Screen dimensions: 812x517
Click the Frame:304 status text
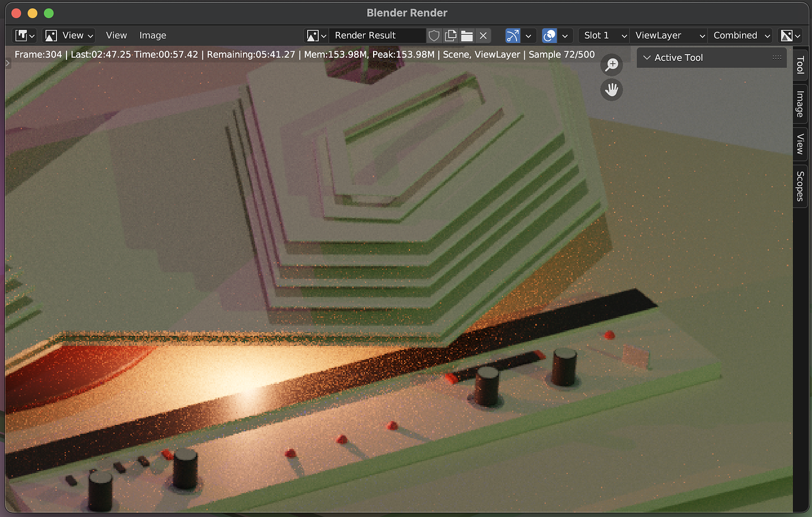click(38, 54)
